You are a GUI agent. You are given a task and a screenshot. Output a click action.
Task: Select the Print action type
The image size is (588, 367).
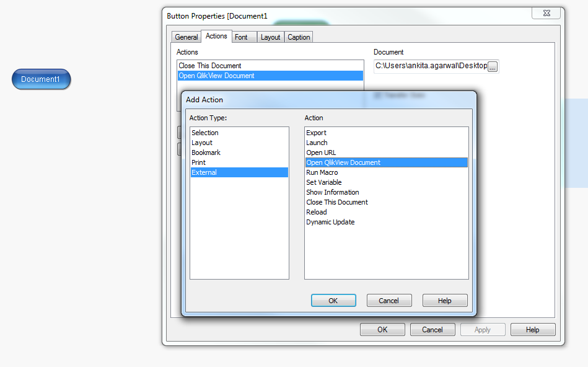coord(239,162)
